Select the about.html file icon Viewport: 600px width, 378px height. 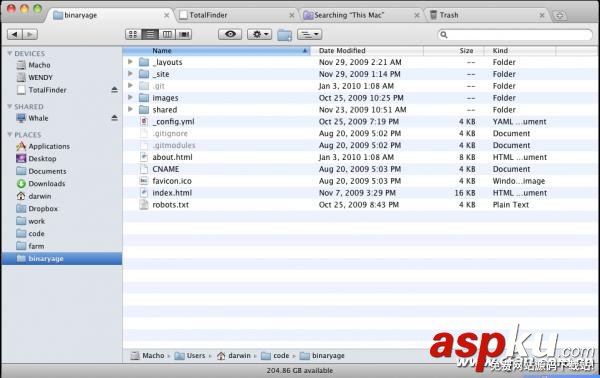[x=144, y=157]
